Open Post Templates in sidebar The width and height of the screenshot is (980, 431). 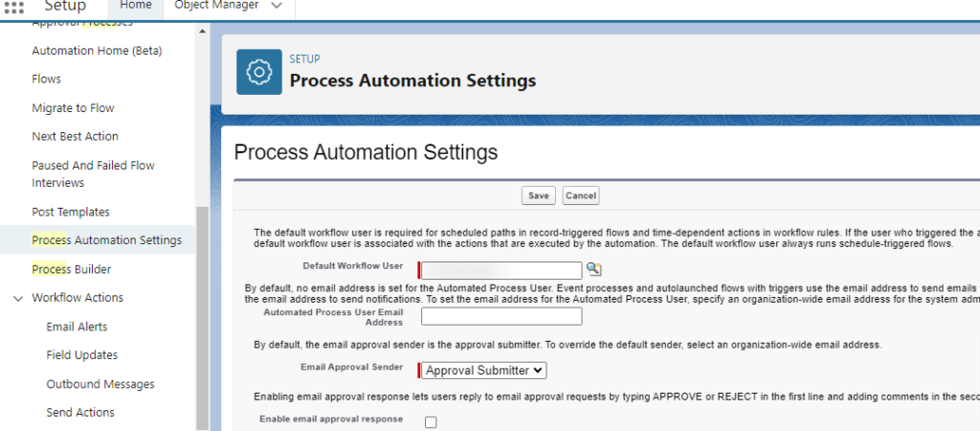tap(71, 212)
